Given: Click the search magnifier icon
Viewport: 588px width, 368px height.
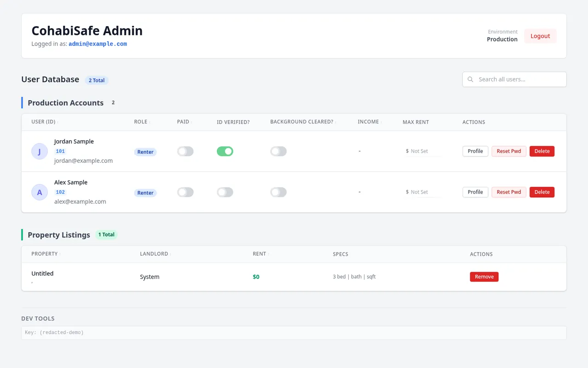Looking at the screenshot, I should 470,80.
